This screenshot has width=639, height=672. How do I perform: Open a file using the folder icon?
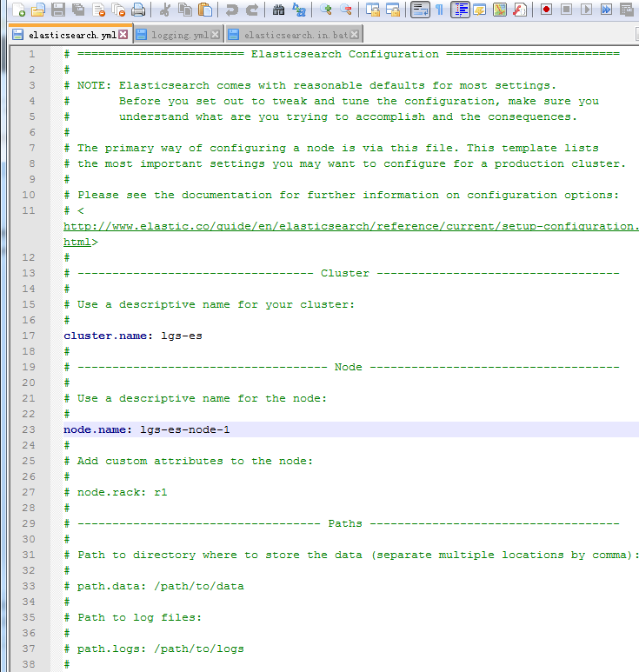tap(37, 10)
